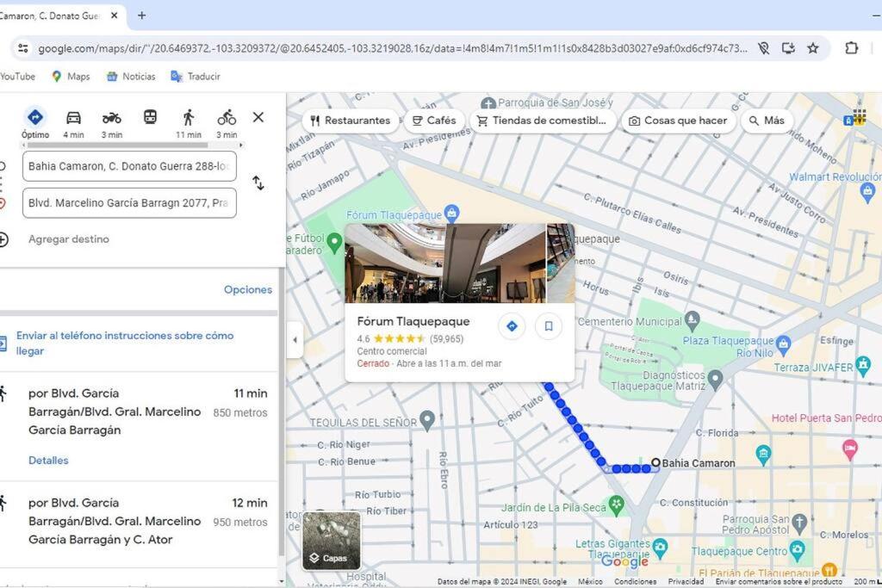Choose the cycling travel mode
This screenshot has width=882, height=588.
(x=227, y=123)
